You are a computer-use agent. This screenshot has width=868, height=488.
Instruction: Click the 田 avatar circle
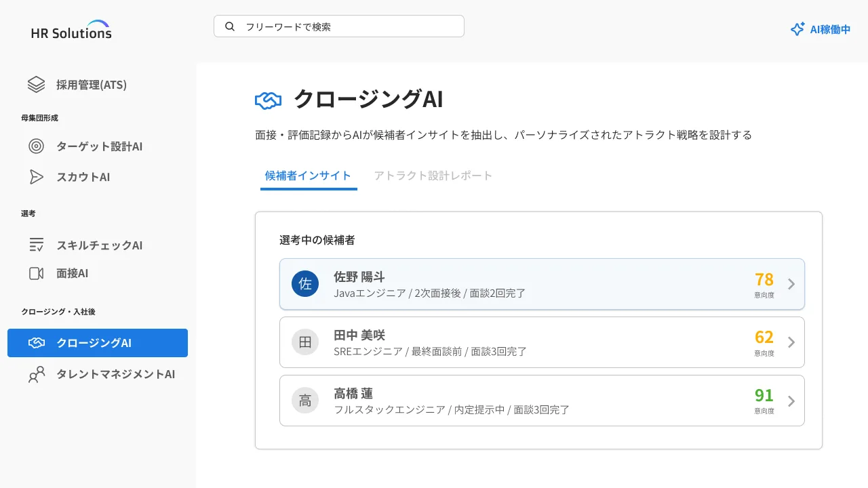click(305, 342)
